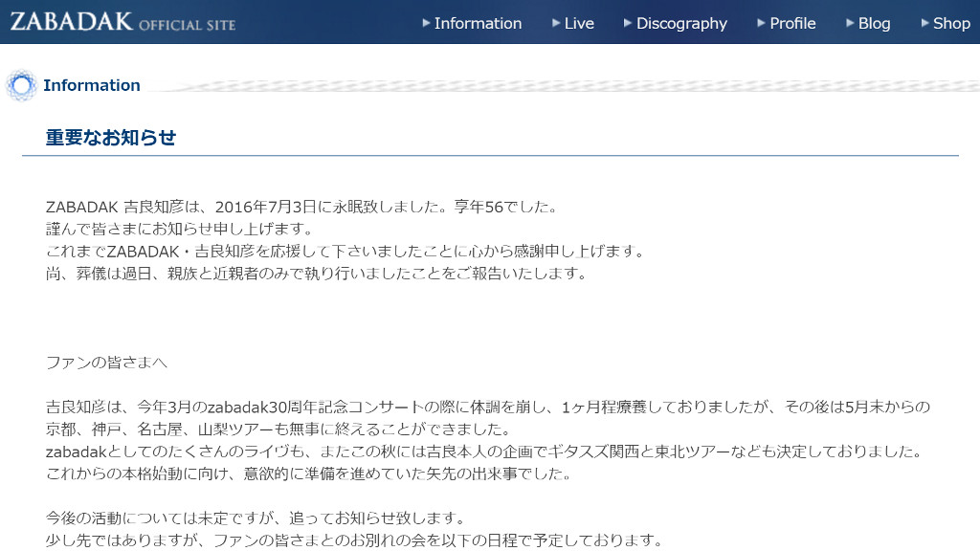980x551 pixels.
Task: Open the Shop page
Action: coord(951,23)
